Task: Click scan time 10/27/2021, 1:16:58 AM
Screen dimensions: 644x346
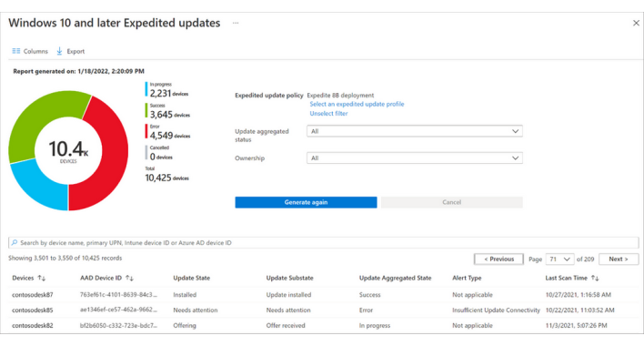Action: (x=579, y=295)
